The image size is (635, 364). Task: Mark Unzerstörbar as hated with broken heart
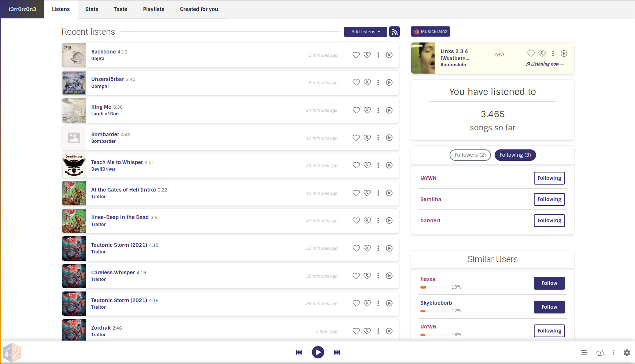tap(367, 82)
